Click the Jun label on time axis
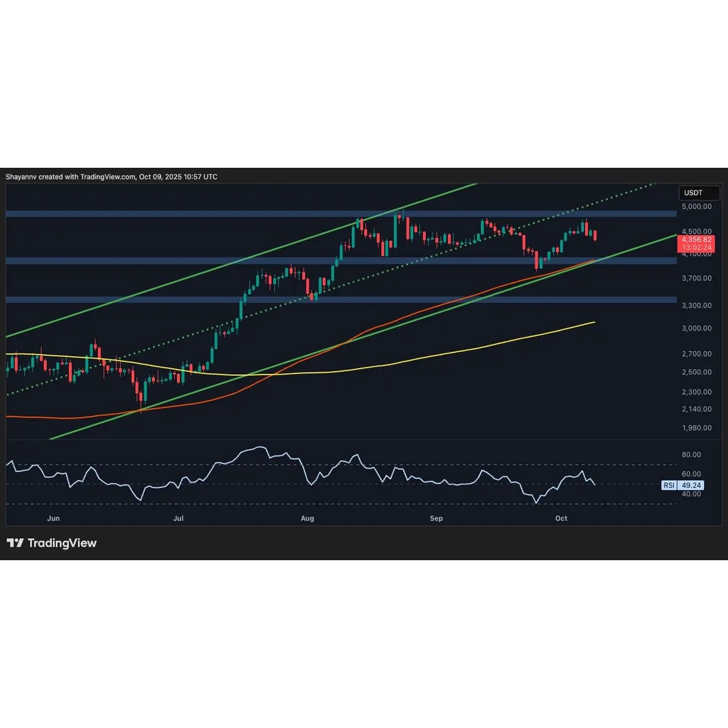 [53, 518]
